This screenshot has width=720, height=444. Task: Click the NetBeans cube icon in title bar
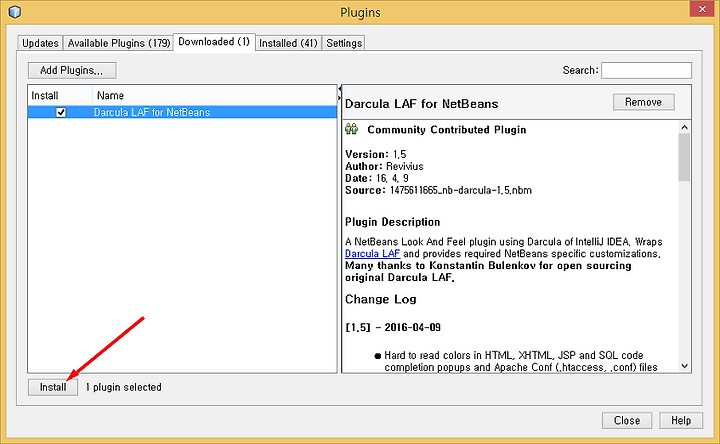[15, 11]
